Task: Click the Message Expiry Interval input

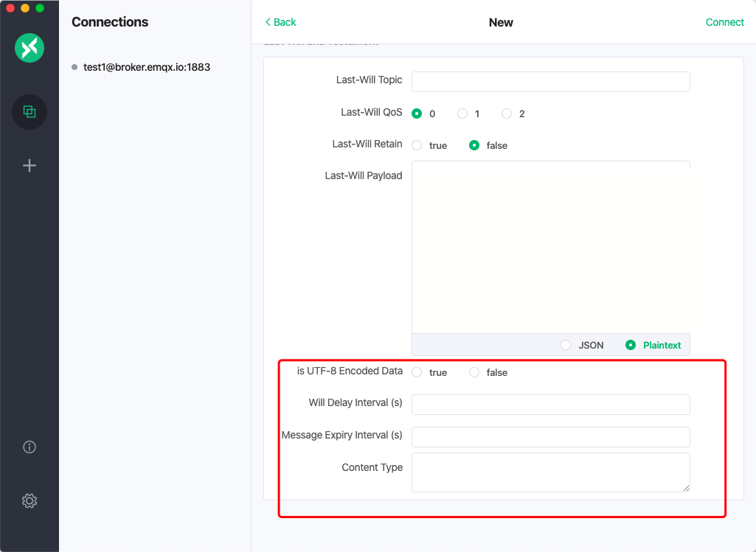Action: click(550, 436)
